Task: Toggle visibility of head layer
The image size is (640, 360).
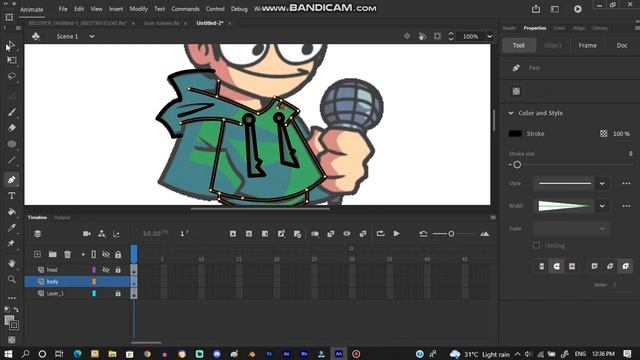Action: pyautogui.click(x=106, y=270)
